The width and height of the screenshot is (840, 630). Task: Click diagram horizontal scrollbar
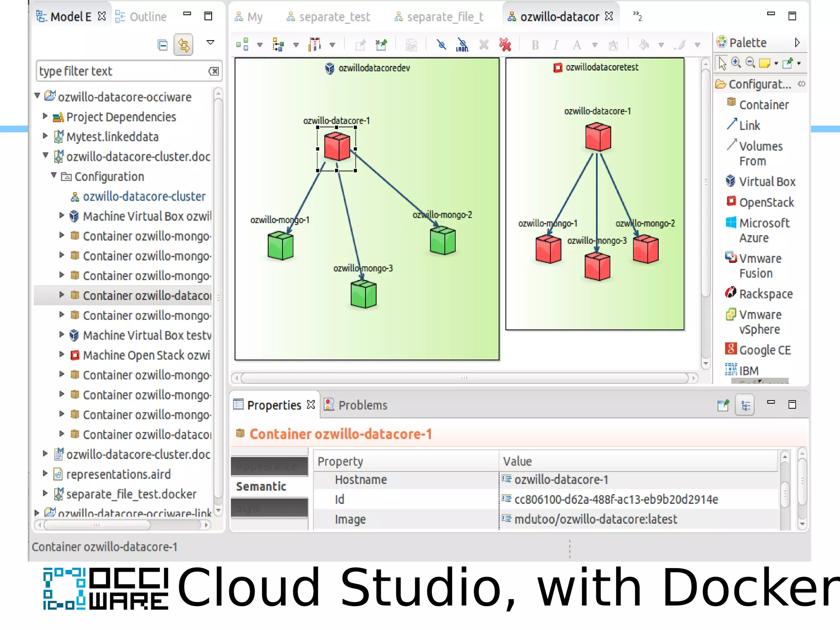464,378
